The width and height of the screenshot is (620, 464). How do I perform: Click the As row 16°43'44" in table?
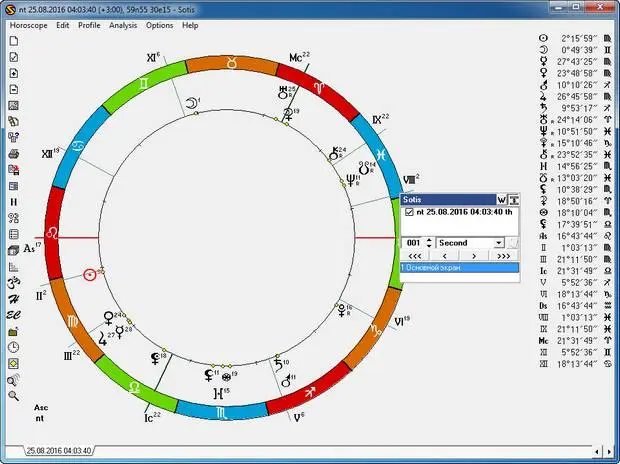[575, 236]
